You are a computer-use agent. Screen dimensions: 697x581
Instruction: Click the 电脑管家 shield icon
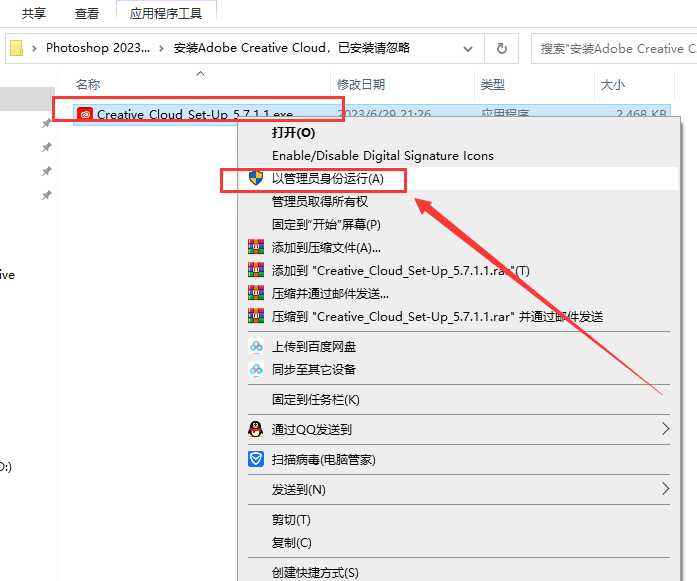[256, 459]
